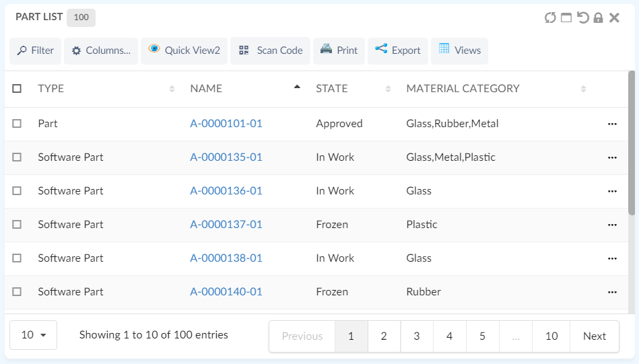639x364 pixels.
Task: Sort by the MATERIAL CATEGORY column
Action: [463, 88]
